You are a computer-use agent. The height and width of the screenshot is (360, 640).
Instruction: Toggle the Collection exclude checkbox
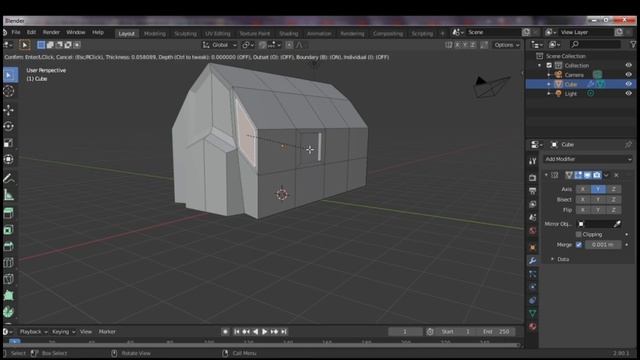549,65
